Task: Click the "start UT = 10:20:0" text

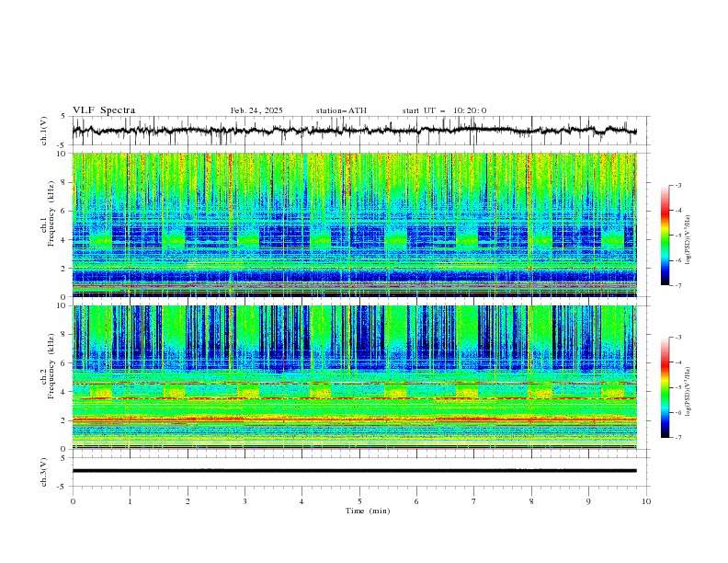Action: [x=444, y=110]
